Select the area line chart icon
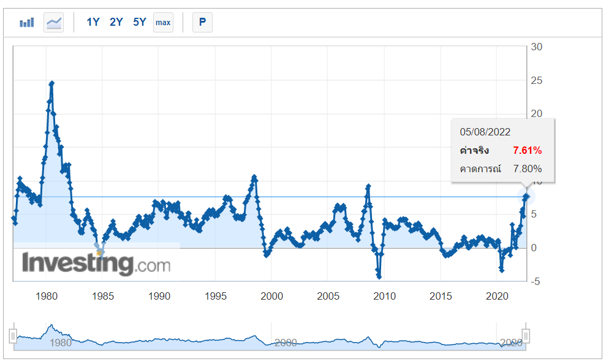This screenshot has height=364, width=606. click(54, 23)
